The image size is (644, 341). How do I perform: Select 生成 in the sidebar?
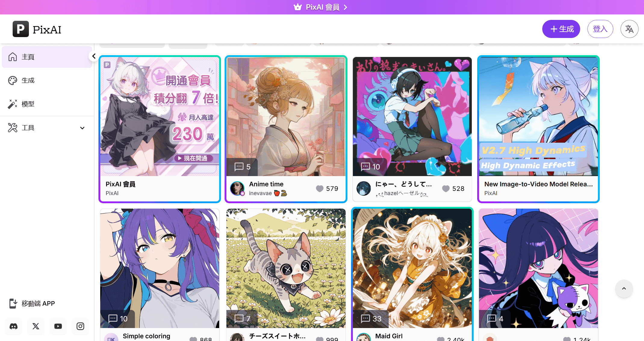pyautogui.click(x=47, y=81)
